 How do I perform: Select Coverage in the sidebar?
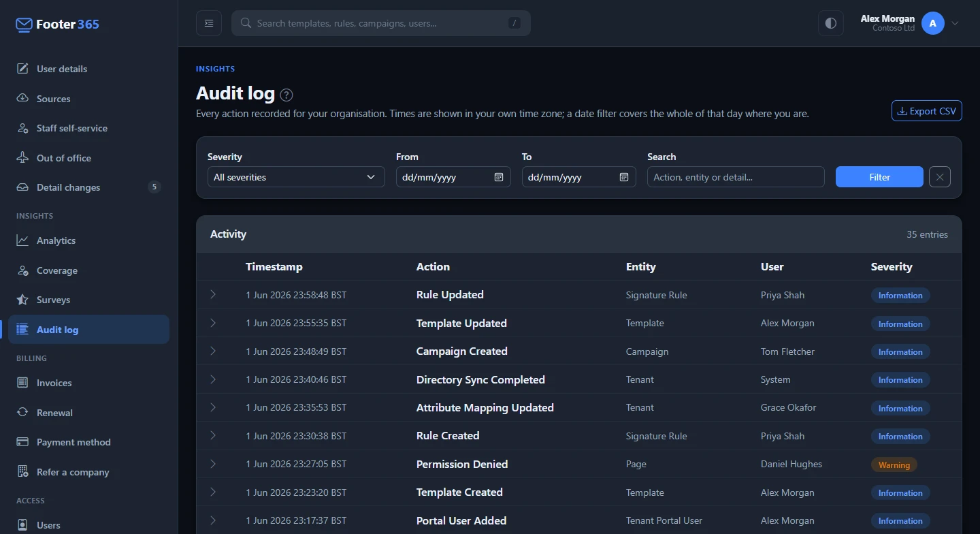pos(89,270)
